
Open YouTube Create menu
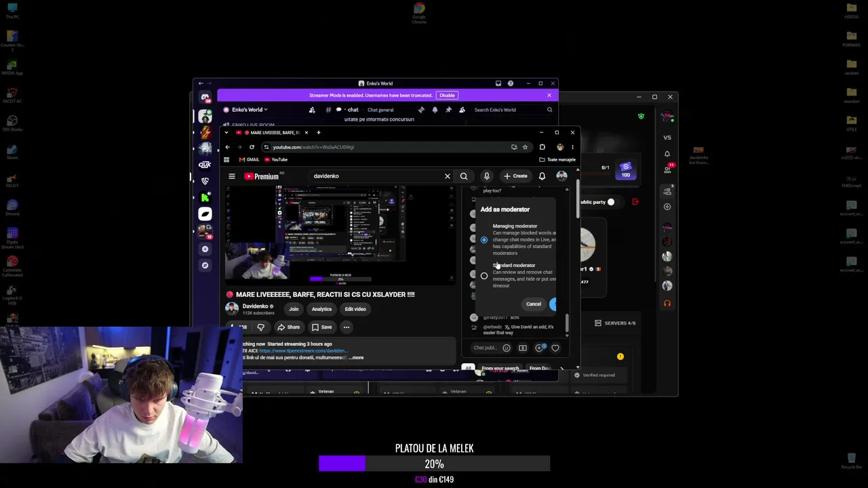tap(515, 176)
